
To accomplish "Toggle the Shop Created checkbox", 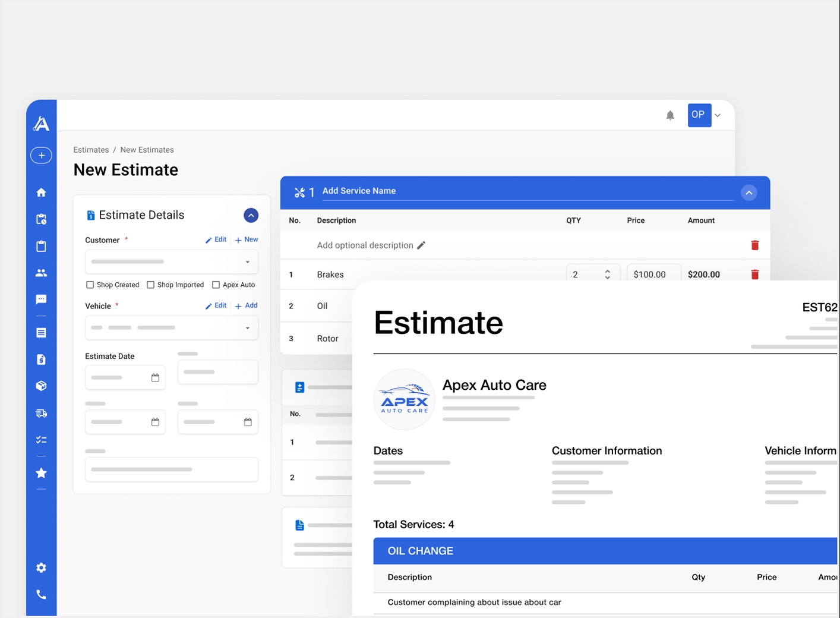I will tap(90, 285).
